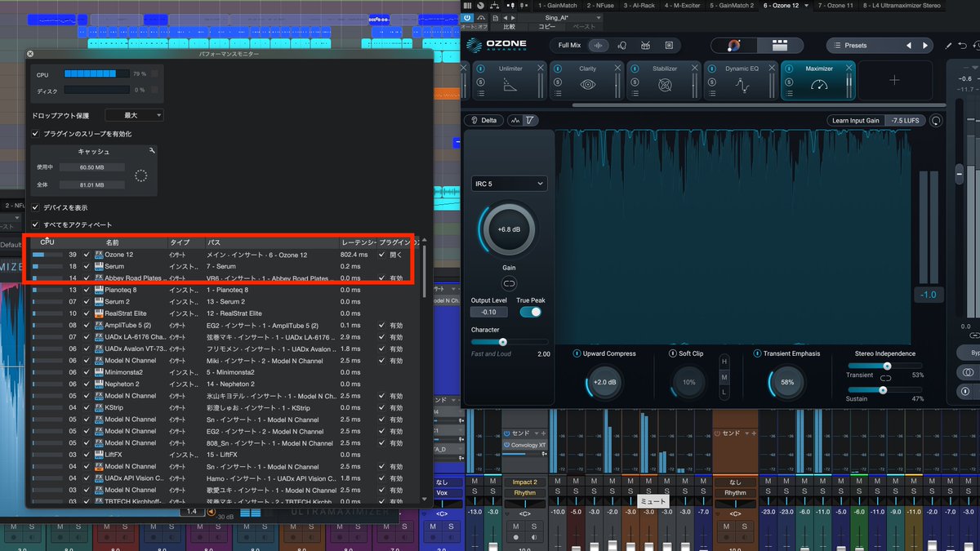Adjust the Sustain stereo independence slider
Image resolution: width=980 pixels, height=551 pixels.
click(x=882, y=390)
